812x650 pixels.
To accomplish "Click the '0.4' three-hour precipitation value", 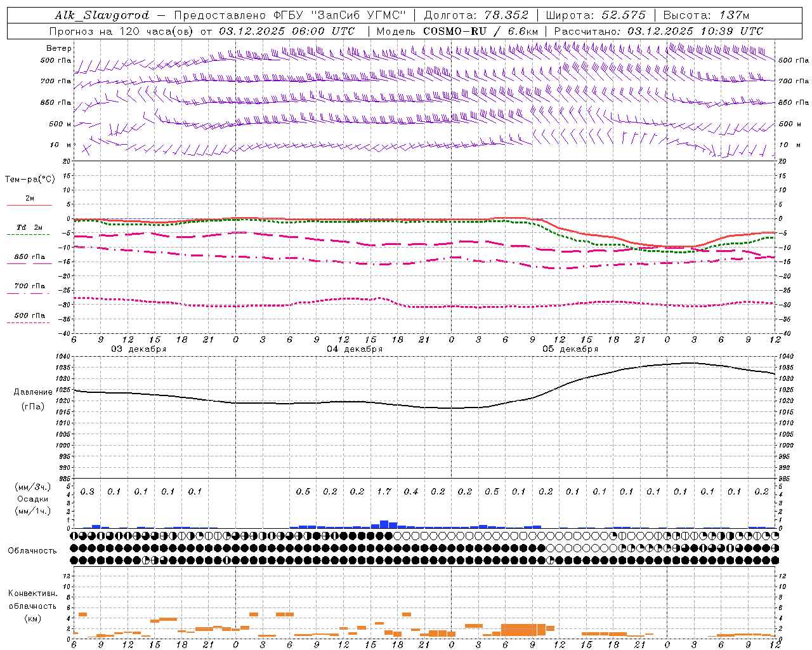I will (x=411, y=491).
